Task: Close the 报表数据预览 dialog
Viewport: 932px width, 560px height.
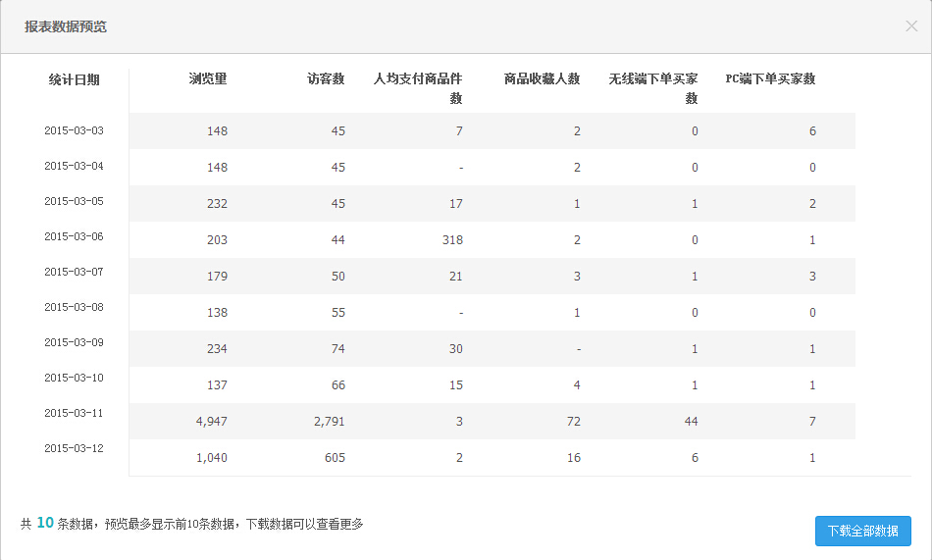Action: click(911, 26)
